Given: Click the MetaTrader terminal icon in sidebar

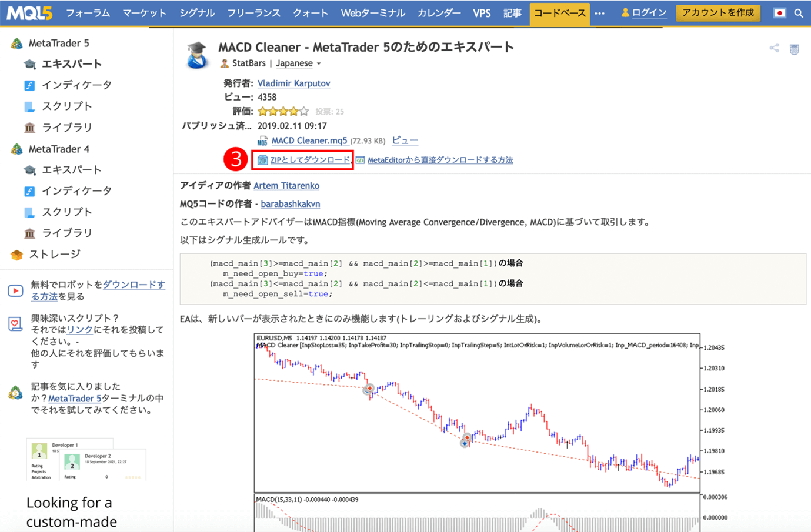Looking at the screenshot, I should click(x=15, y=393).
